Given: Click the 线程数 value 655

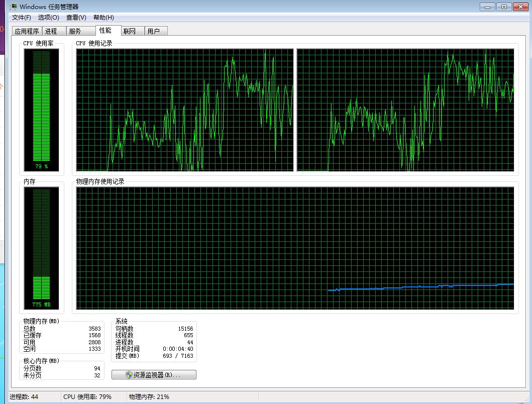Looking at the screenshot, I should (188, 336).
